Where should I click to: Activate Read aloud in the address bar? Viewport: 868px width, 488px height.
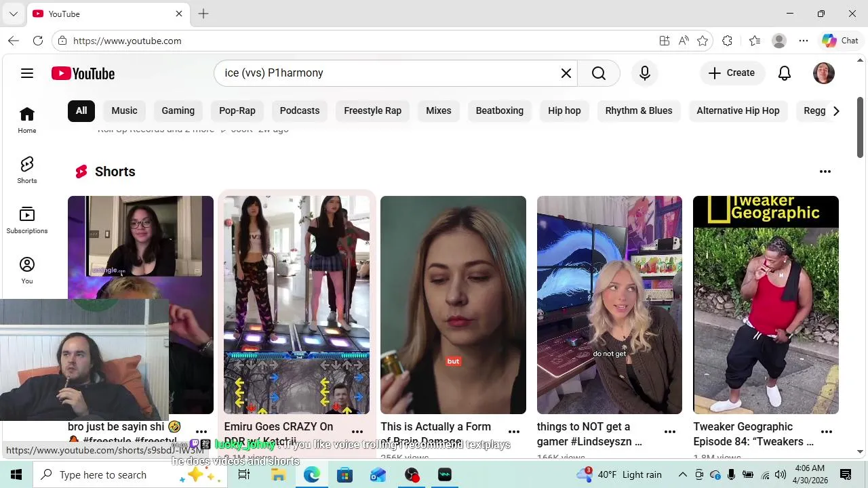[x=684, y=41]
